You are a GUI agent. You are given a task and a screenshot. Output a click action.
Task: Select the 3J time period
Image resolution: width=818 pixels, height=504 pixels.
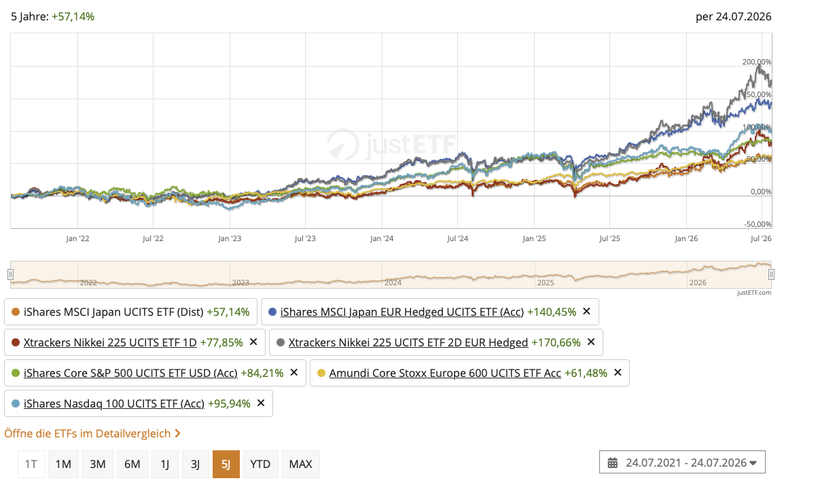click(x=195, y=464)
